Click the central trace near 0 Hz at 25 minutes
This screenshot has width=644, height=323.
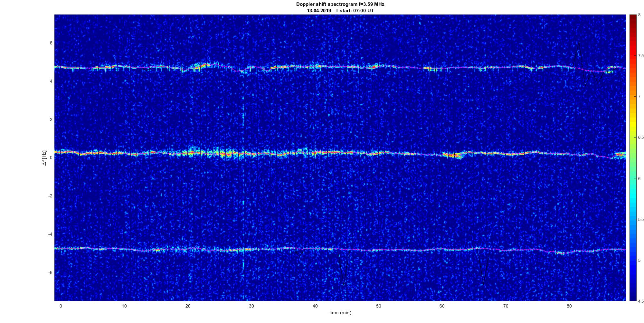click(220, 153)
